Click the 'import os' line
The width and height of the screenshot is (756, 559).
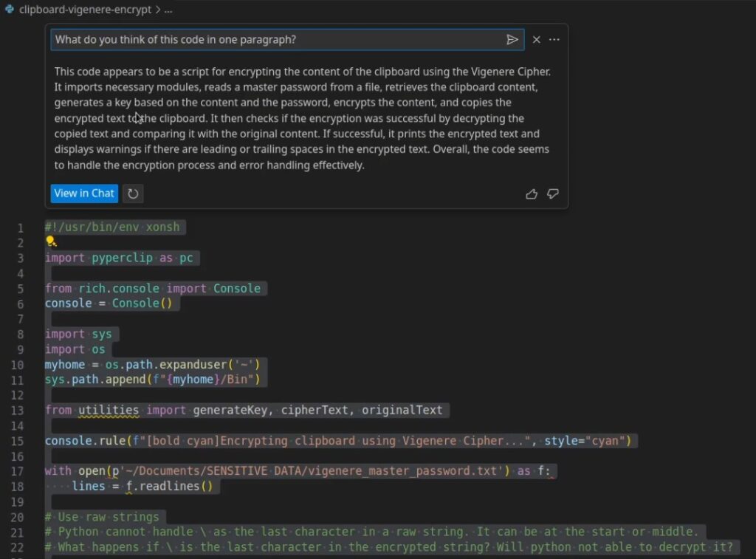click(75, 349)
